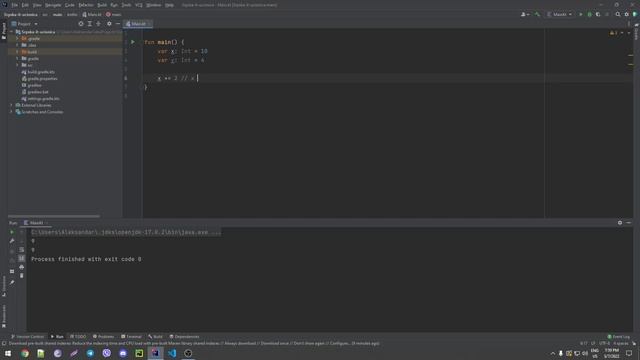Toggle the Project side tab
This screenshot has width=640, height=360.
click(4, 31)
